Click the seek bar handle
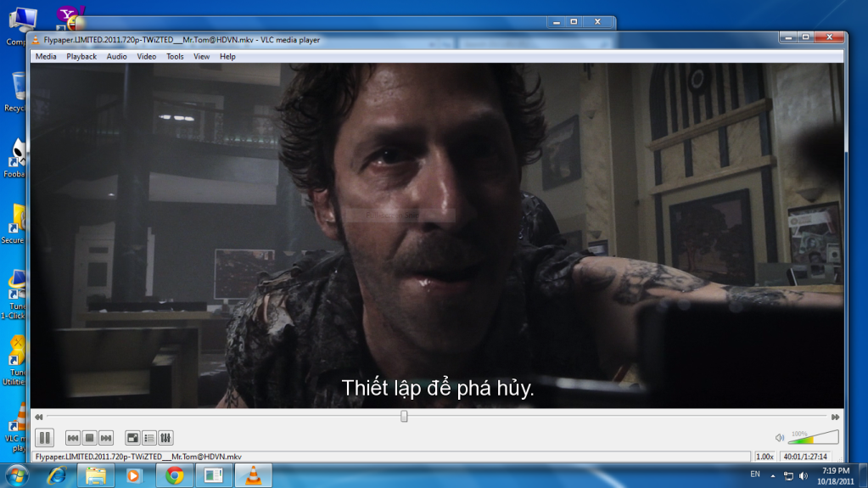Viewport: 868px width, 488px height. click(404, 416)
